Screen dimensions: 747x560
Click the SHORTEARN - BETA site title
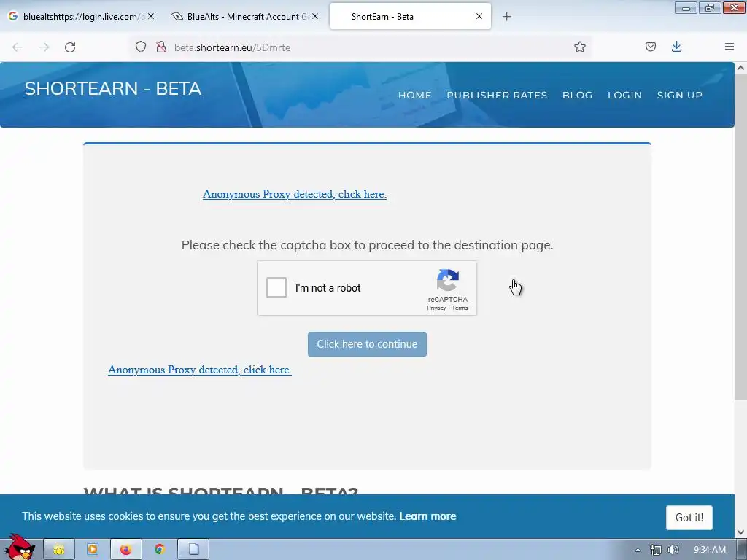[113, 88]
